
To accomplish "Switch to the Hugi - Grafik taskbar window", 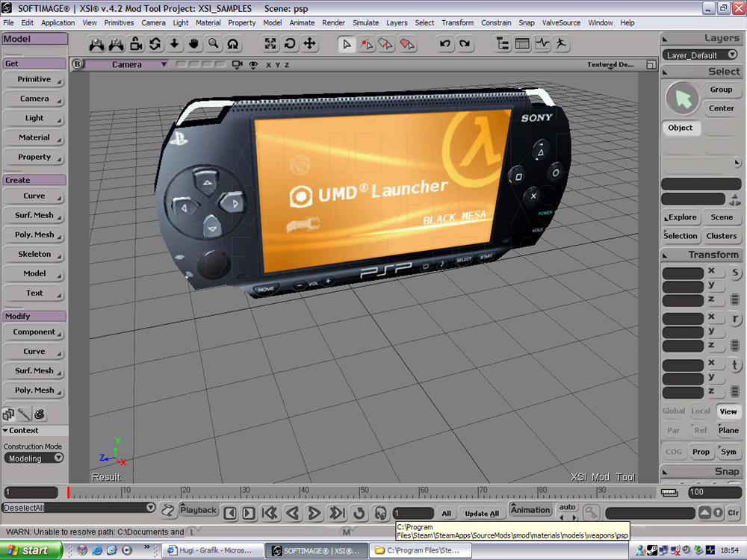I will point(214,550).
